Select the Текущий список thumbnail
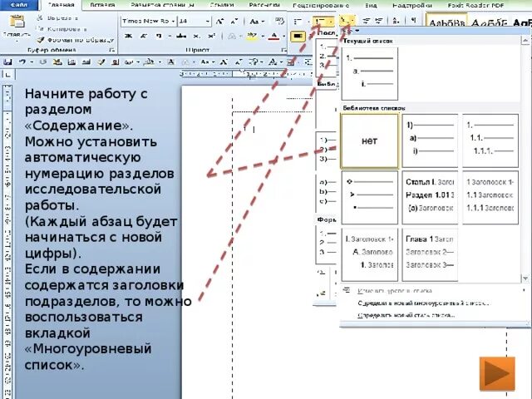 coord(370,74)
